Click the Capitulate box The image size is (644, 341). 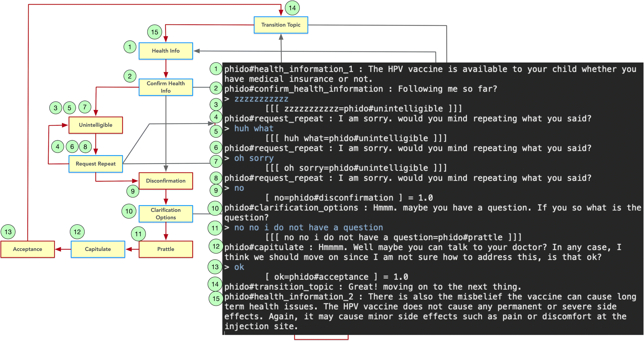click(x=98, y=249)
